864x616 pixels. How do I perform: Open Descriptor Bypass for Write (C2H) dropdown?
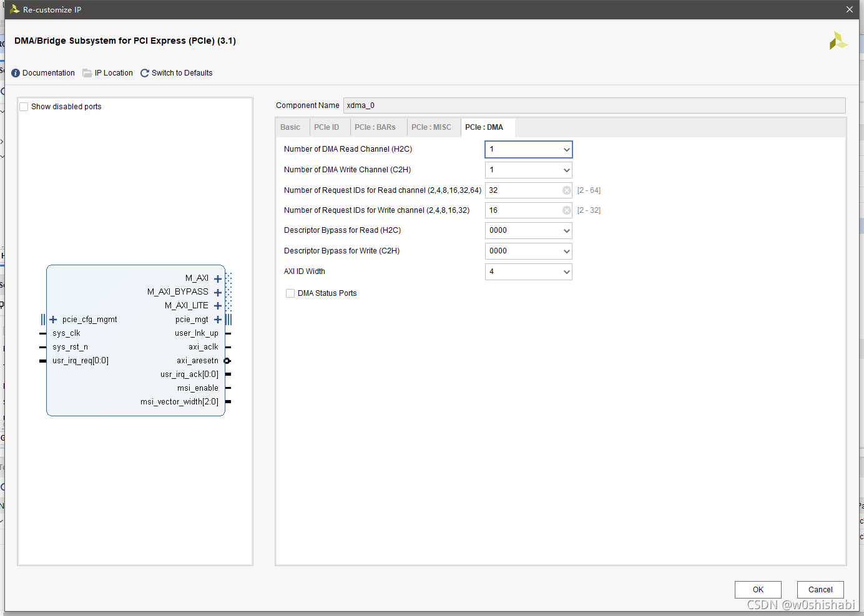[529, 251]
